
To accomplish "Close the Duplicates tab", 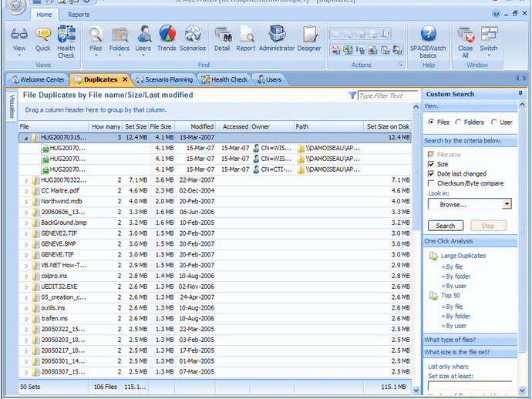I will 125,79.
